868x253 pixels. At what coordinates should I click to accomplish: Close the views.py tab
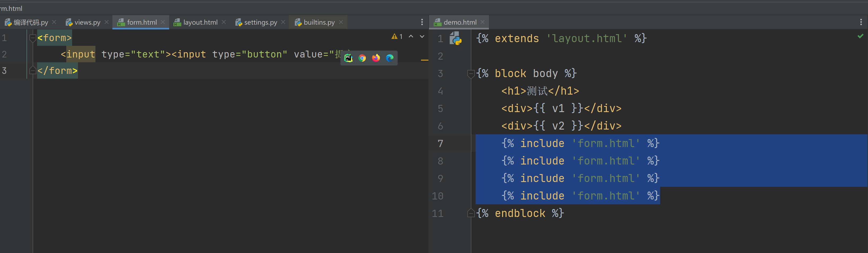(107, 22)
